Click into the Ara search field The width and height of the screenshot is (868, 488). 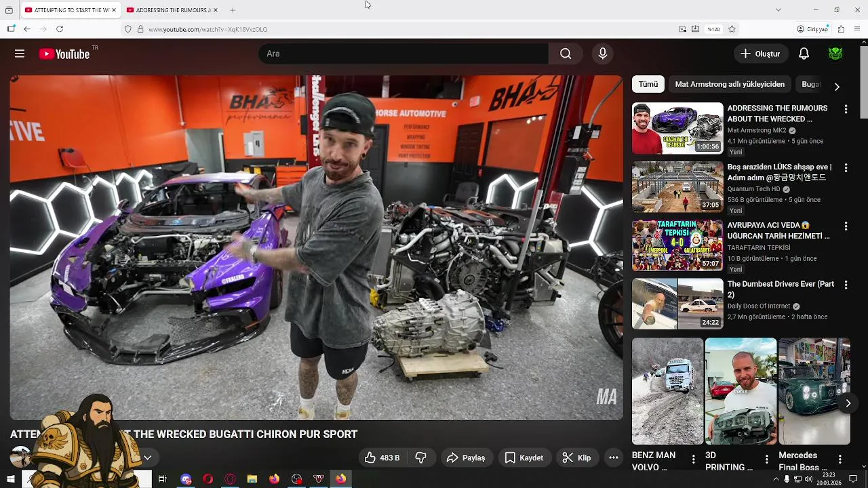click(x=403, y=54)
